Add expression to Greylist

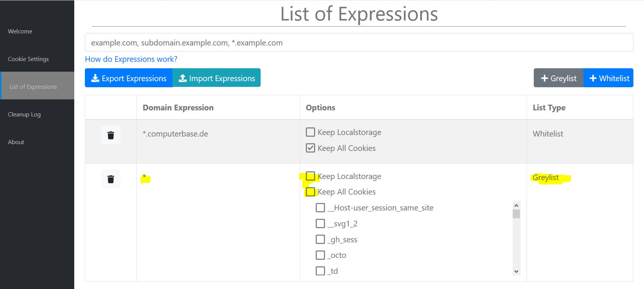pyautogui.click(x=558, y=78)
